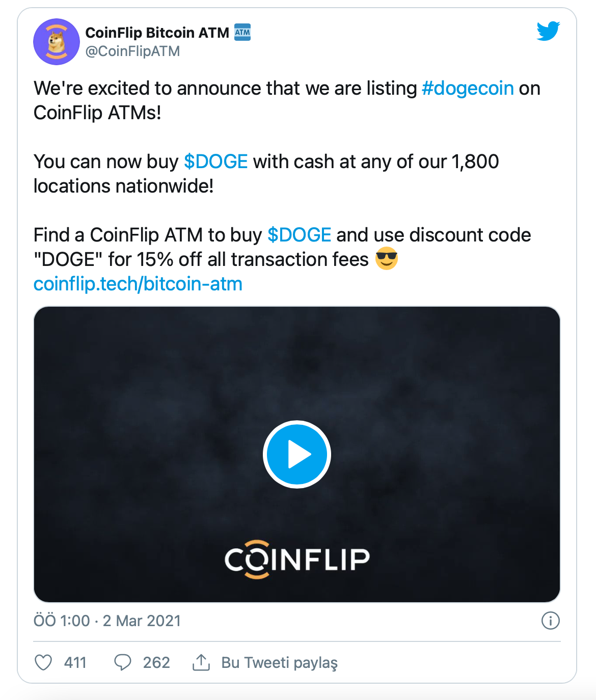Open the coinflip.tech/bitcoin-atm link
This screenshot has width=596, height=700.
coord(138,284)
